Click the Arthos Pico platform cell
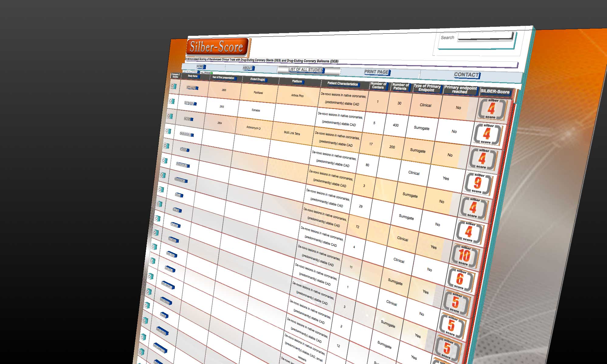The height and width of the screenshot is (364, 607). click(297, 95)
